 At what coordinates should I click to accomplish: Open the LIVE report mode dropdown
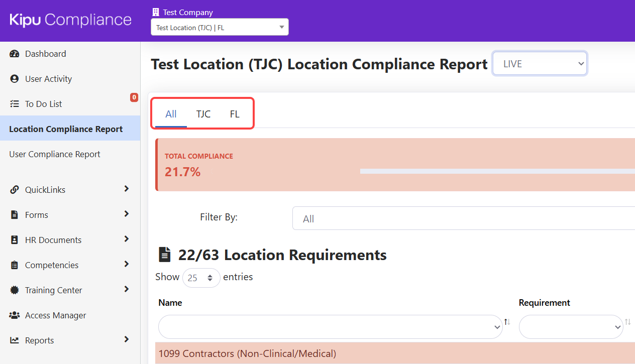pos(539,64)
